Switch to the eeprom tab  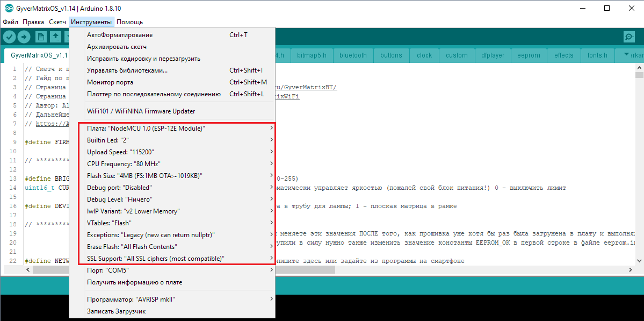529,55
